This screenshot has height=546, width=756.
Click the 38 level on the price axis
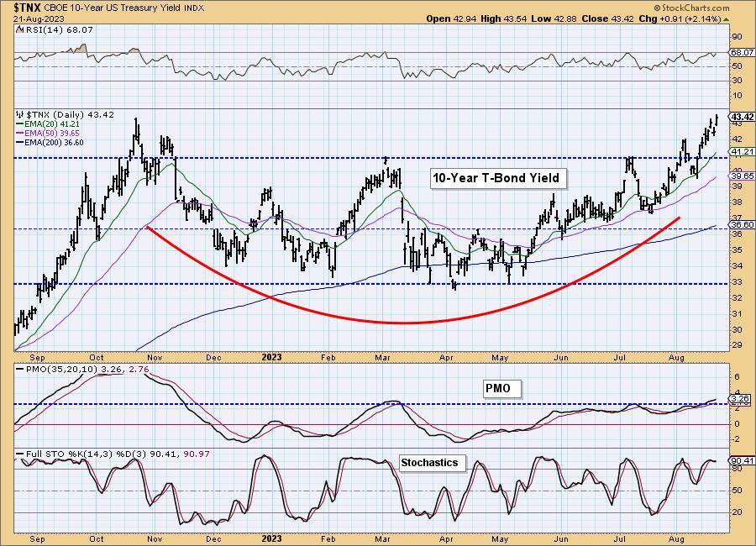pos(738,202)
